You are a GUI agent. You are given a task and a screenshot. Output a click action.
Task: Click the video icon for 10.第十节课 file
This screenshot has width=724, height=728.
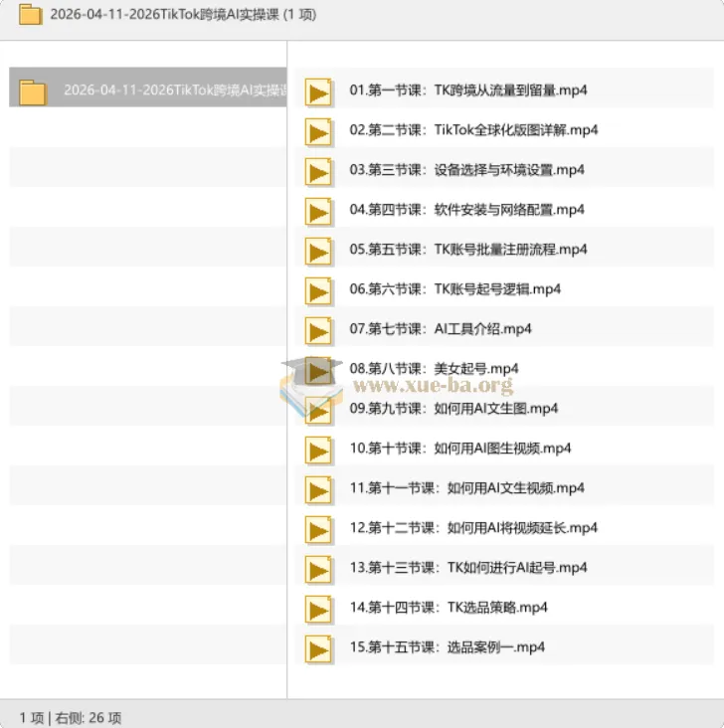318,451
